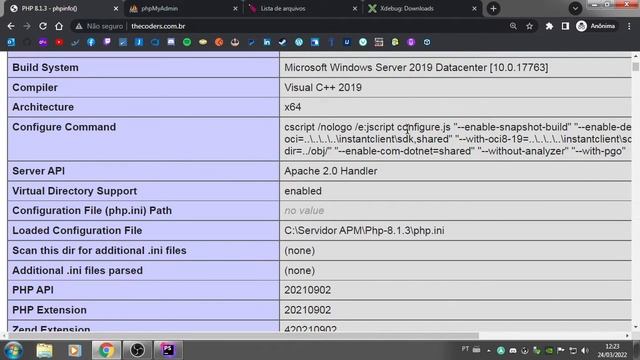Click the scroll down arrow
This screenshot has height=360, width=640.
coord(636,327)
